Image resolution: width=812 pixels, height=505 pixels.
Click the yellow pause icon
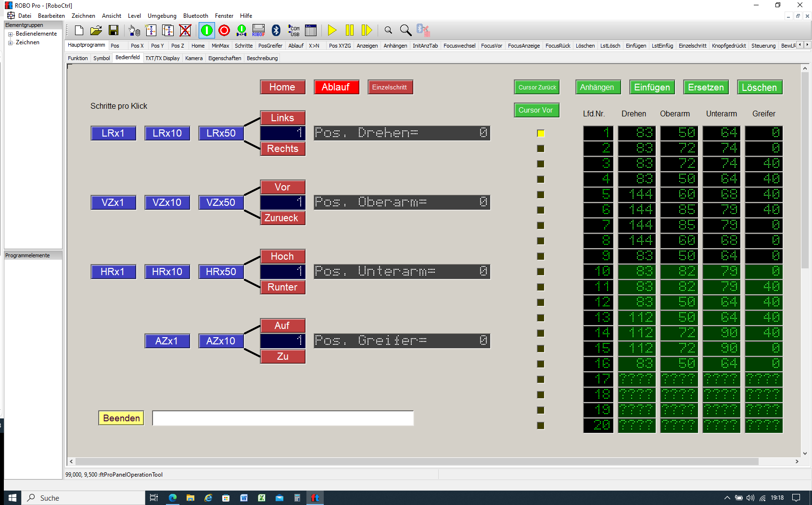click(350, 30)
